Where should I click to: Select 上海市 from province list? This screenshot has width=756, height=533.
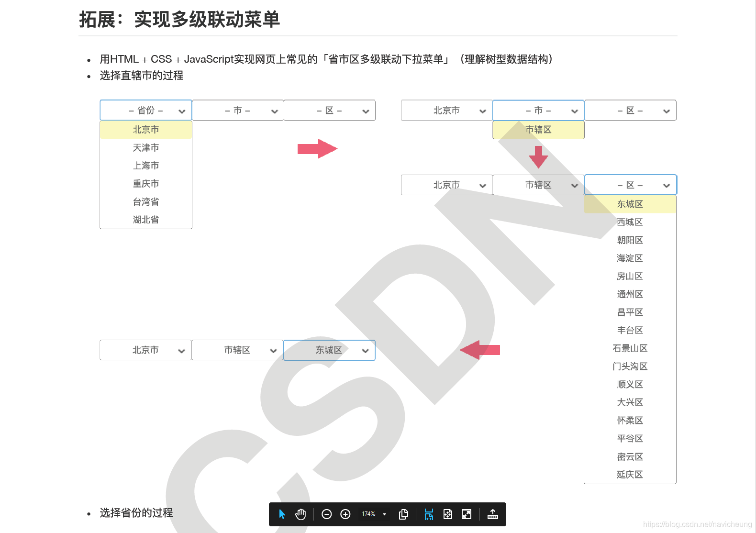pyautogui.click(x=146, y=166)
